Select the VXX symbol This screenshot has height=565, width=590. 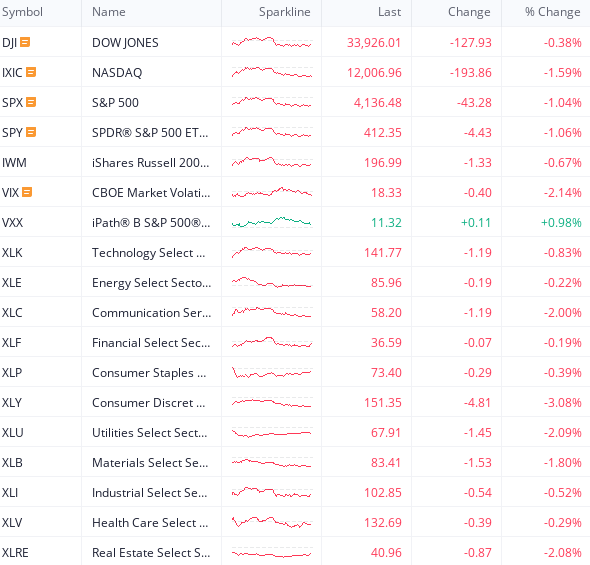tap(12, 223)
